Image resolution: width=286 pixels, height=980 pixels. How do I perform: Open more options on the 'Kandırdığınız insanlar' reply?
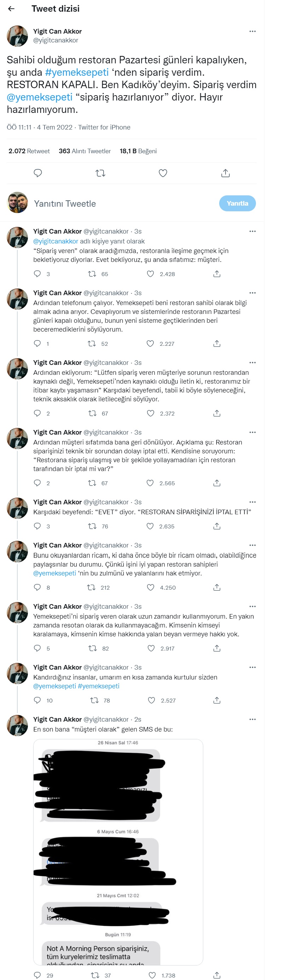coord(252,667)
